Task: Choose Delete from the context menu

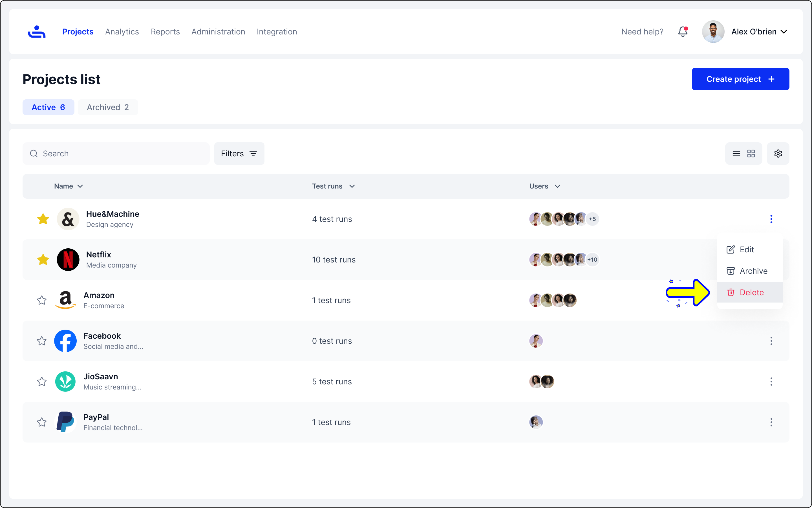Action: click(x=750, y=292)
